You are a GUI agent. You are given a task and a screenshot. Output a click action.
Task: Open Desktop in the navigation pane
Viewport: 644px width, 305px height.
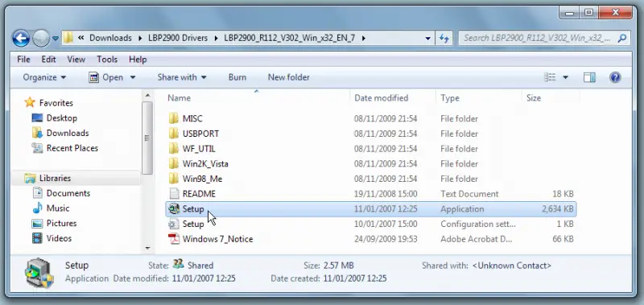[x=54, y=117]
